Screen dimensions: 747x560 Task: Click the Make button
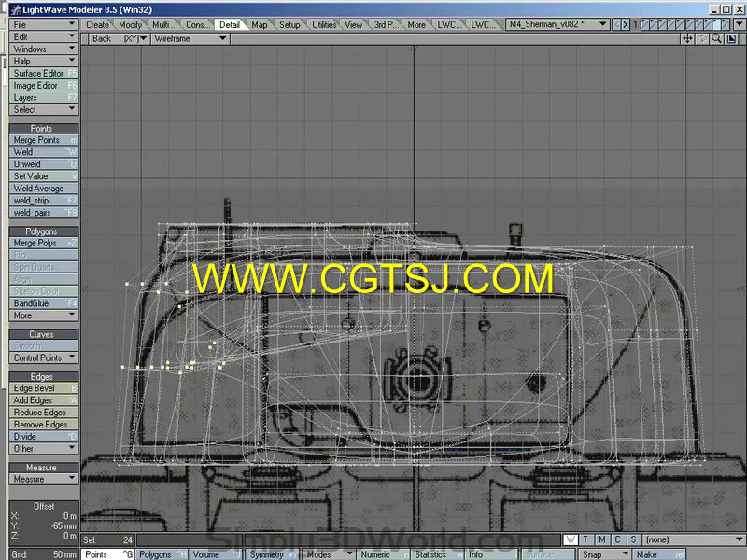[x=659, y=554]
